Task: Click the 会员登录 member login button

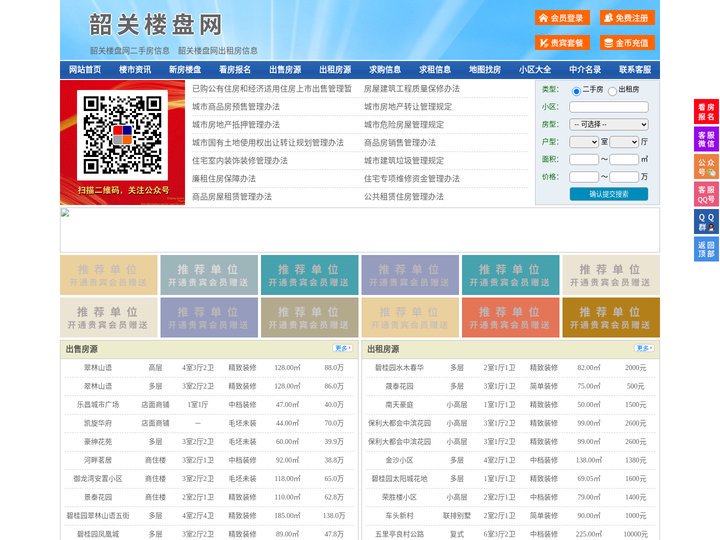Action: coord(562,18)
